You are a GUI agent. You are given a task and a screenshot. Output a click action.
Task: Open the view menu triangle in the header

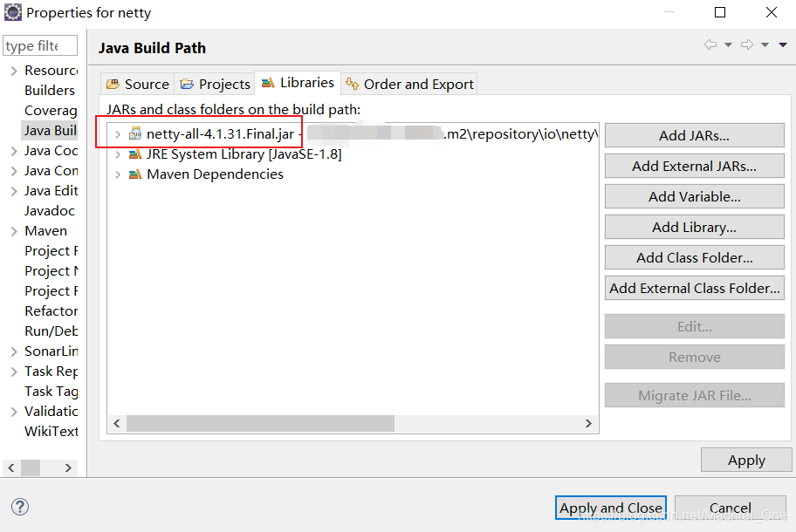tap(783, 45)
